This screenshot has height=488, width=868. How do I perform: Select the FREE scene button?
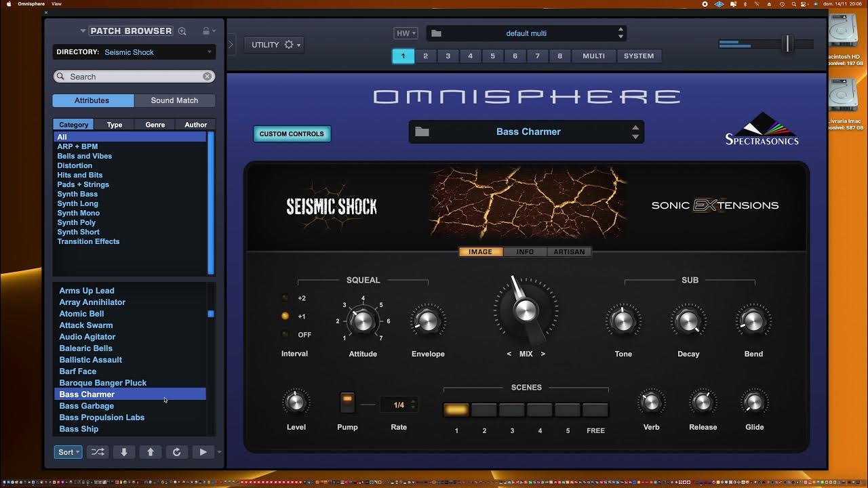pyautogui.click(x=595, y=409)
